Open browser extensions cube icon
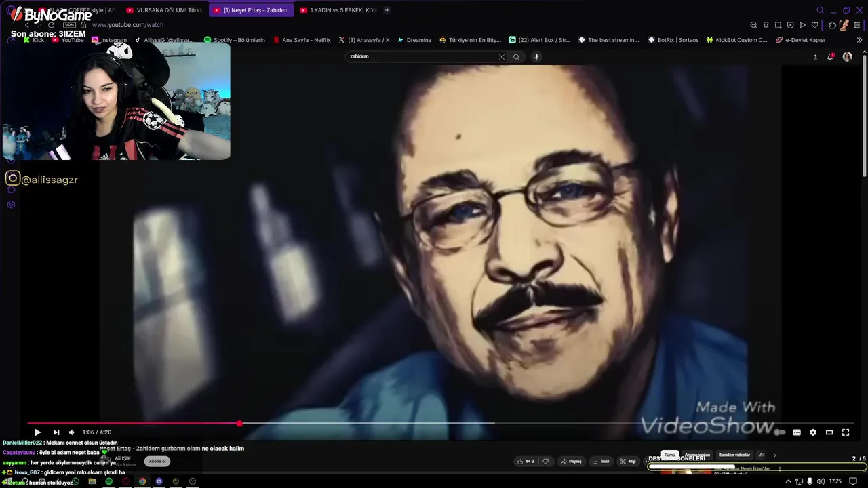 coord(832,25)
